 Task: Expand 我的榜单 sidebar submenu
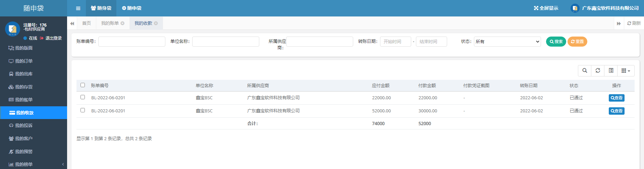(34, 164)
